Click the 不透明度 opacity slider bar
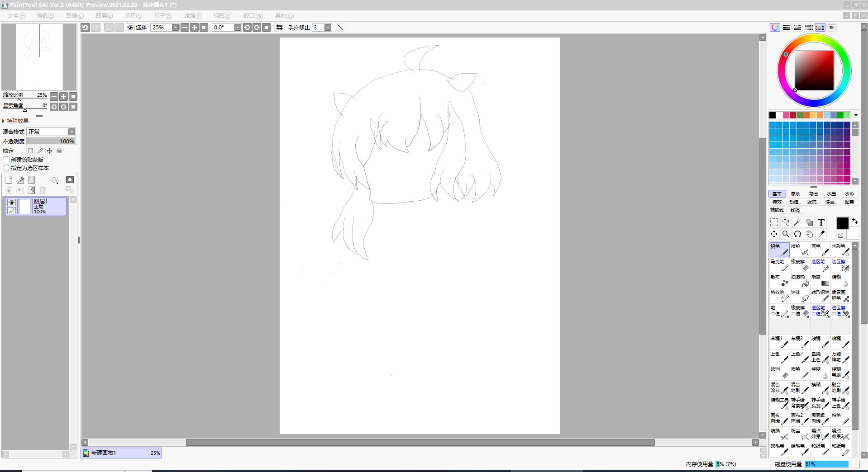Image resolution: width=868 pixels, height=472 pixels. tap(51, 141)
